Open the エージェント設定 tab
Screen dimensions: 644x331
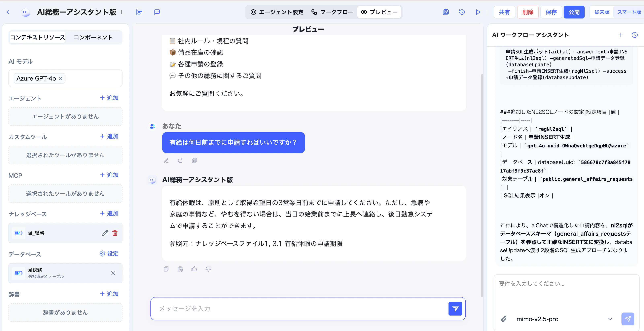(x=277, y=12)
